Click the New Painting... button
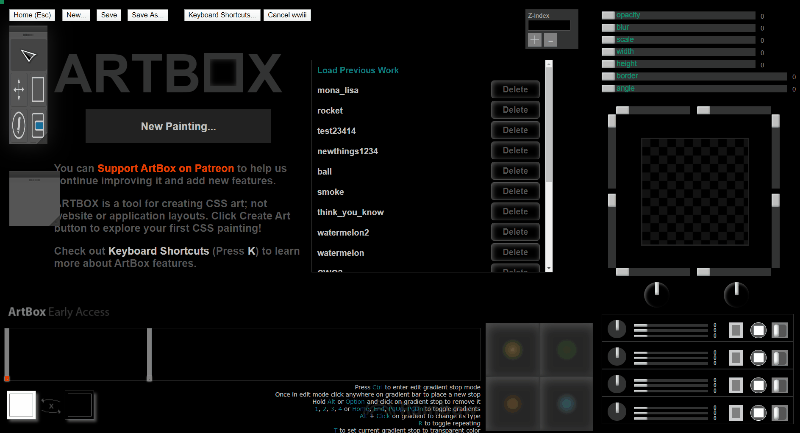 [178, 126]
